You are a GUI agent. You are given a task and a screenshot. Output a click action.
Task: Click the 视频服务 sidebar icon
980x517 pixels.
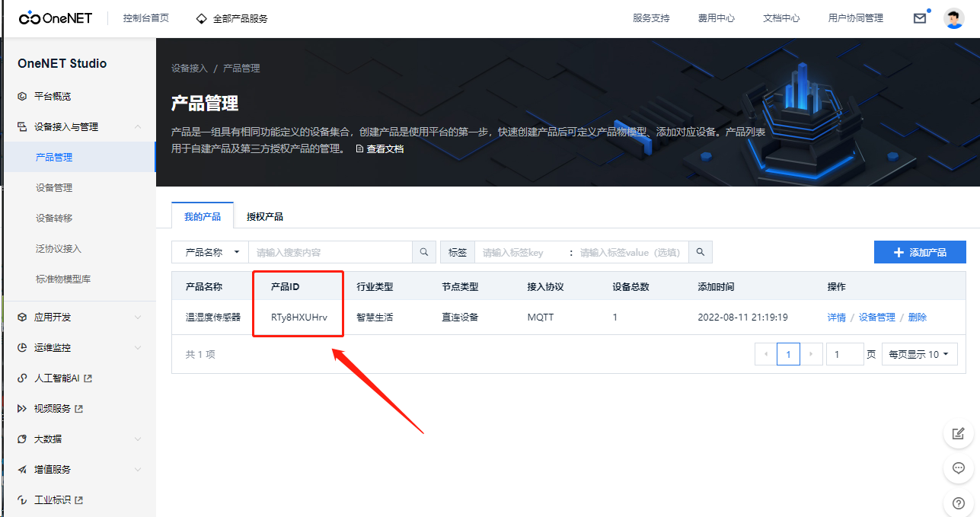[22, 409]
